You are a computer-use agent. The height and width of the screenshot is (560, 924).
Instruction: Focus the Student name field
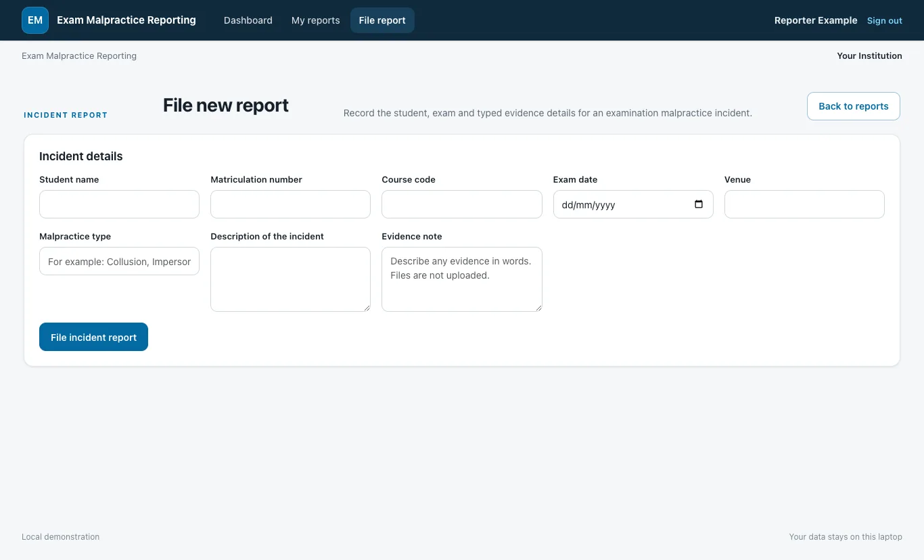pos(119,204)
